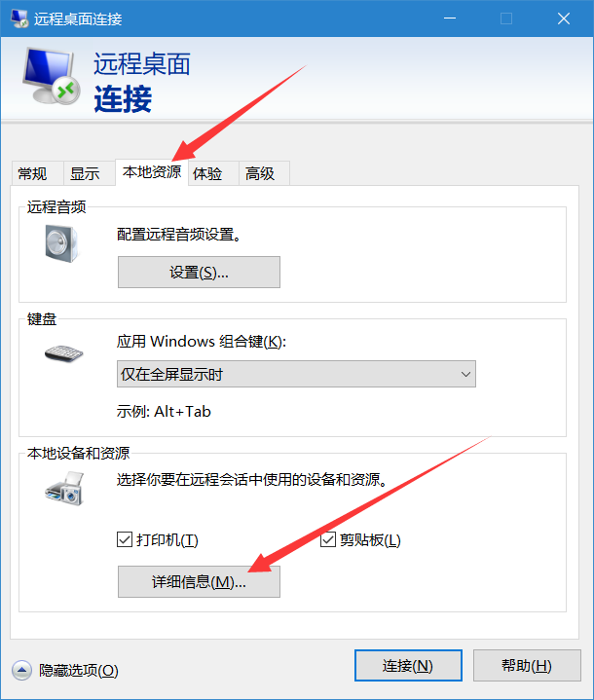This screenshot has width=594, height=700.
Task: Click the printer and camera devices icon
Action: [64, 489]
